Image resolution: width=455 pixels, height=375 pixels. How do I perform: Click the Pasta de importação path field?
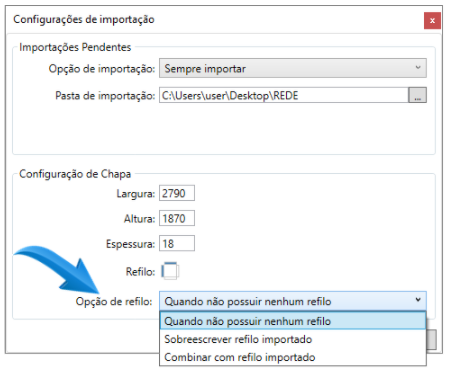(x=284, y=95)
